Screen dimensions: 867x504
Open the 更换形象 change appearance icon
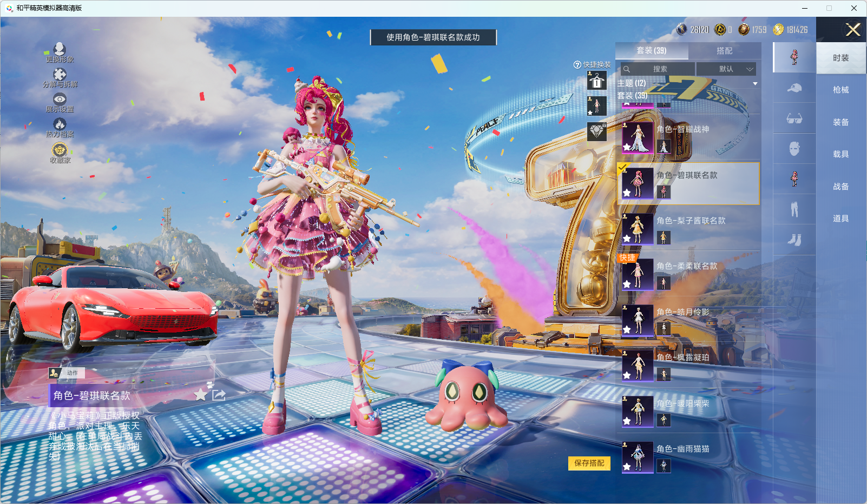(60, 49)
